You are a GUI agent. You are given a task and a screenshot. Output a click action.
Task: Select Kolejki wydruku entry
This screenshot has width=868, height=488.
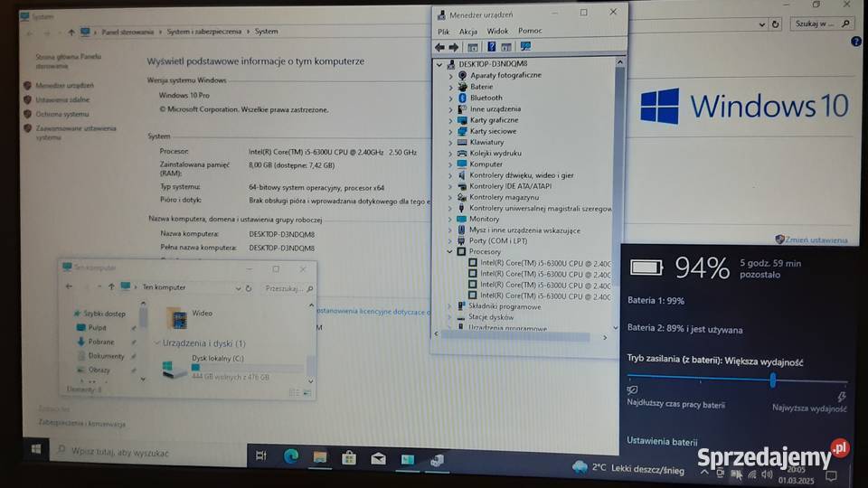point(495,154)
